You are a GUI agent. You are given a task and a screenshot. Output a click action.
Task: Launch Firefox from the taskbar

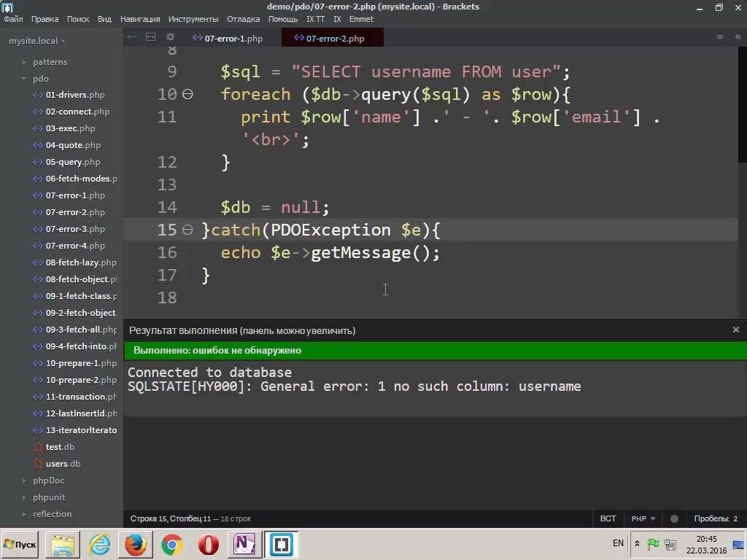[x=135, y=545]
